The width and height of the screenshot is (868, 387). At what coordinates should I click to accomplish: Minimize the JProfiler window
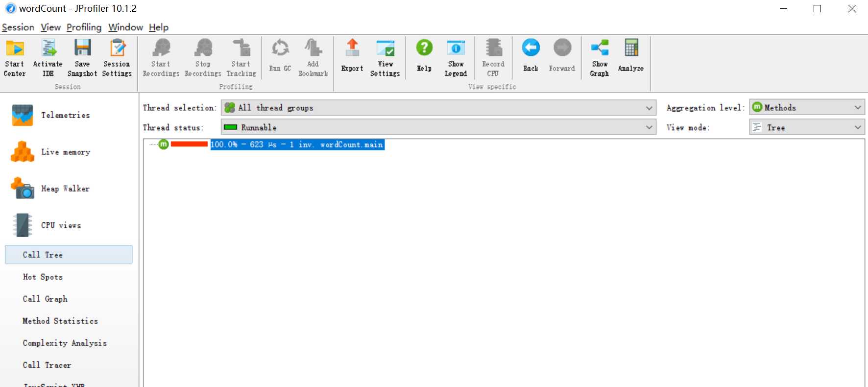coord(783,9)
